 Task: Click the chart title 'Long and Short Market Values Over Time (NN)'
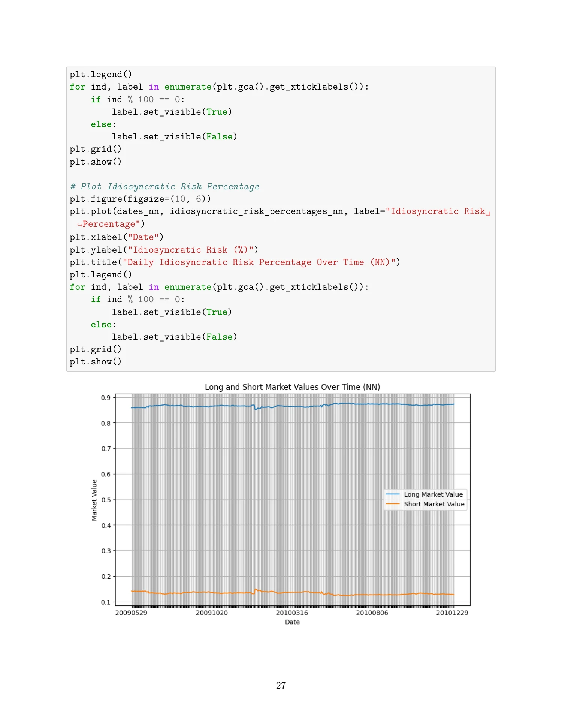tap(292, 387)
